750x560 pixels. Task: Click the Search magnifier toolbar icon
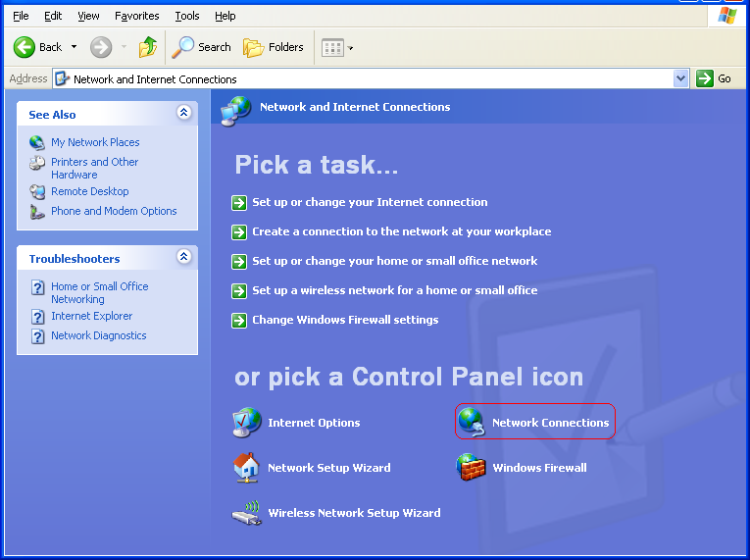[182, 47]
